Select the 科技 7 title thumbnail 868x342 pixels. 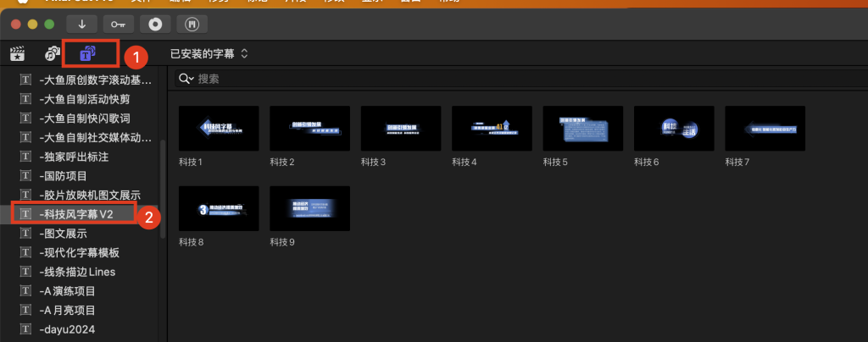(x=765, y=129)
